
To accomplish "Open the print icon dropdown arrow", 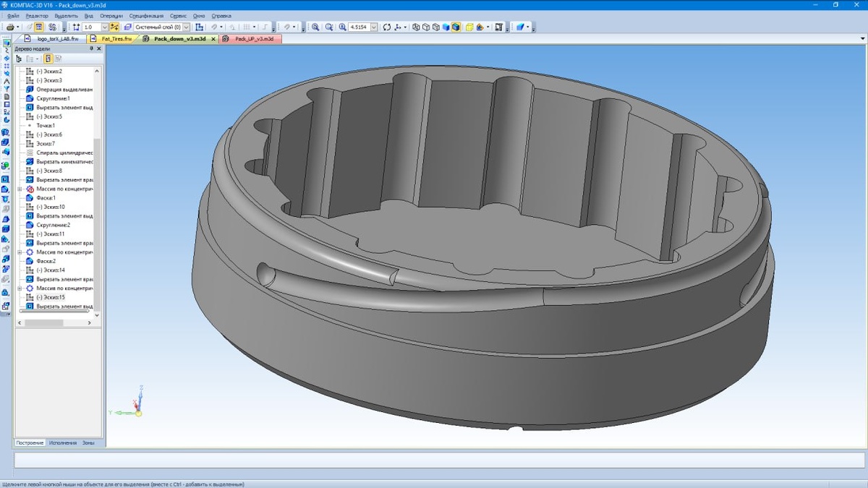I will tap(17, 27).
